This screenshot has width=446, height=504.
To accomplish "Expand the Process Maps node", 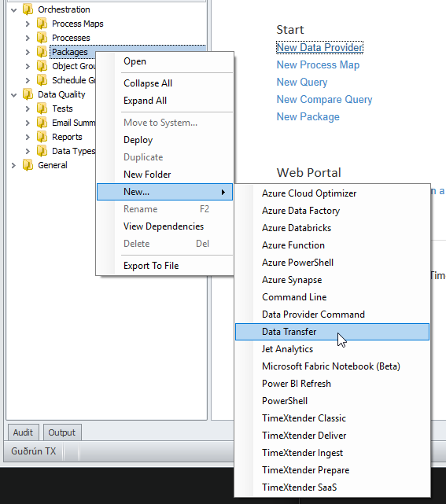I will [x=28, y=24].
